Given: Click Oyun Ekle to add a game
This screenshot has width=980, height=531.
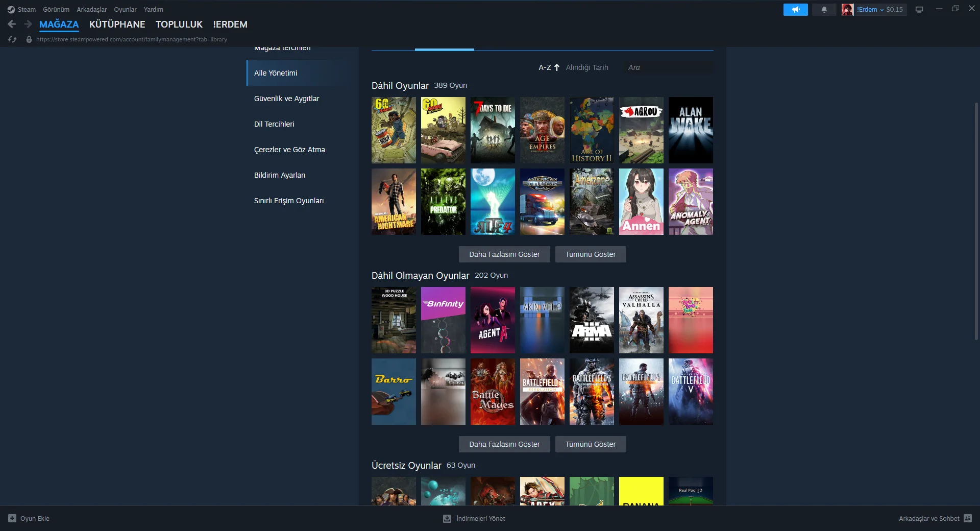Looking at the screenshot, I should [x=29, y=518].
